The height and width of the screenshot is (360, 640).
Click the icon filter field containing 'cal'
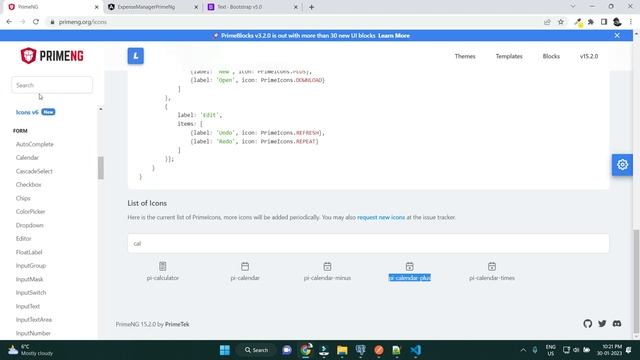coord(368,243)
